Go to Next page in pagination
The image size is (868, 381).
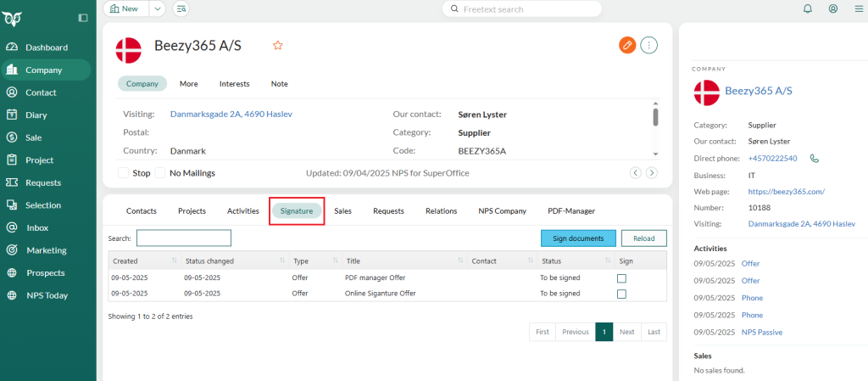626,332
